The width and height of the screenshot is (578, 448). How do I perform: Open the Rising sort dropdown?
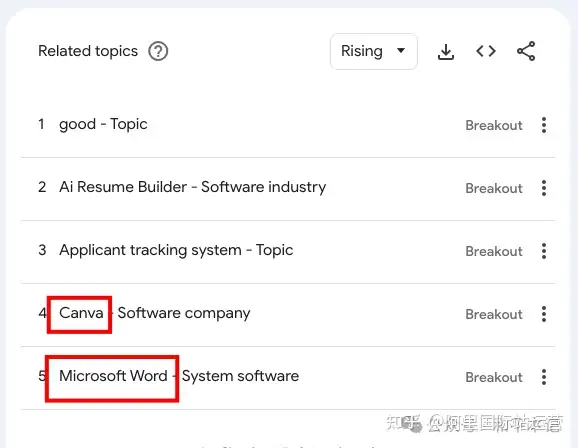coord(374,51)
